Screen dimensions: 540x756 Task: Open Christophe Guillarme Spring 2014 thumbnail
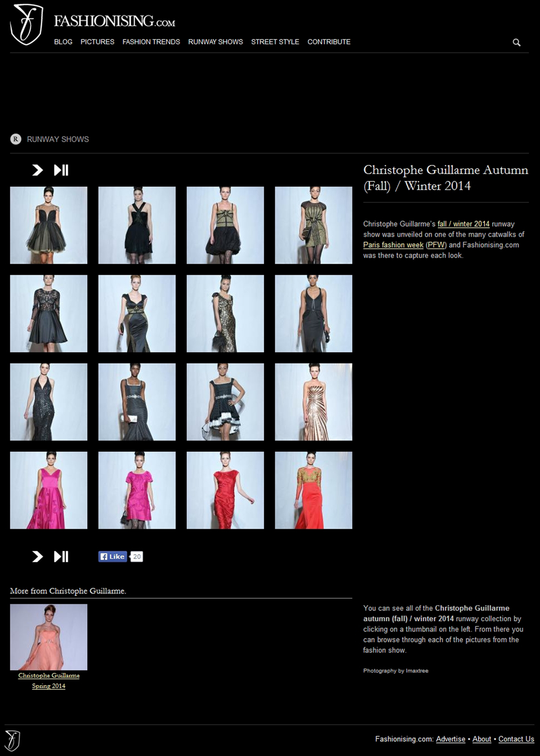coord(48,637)
